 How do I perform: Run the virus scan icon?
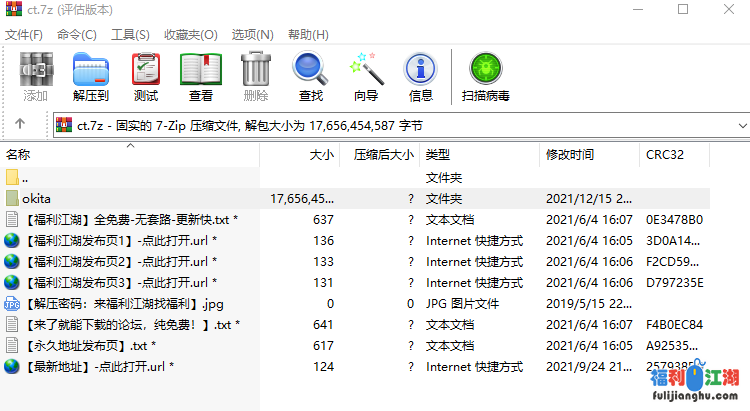click(x=486, y=77)
